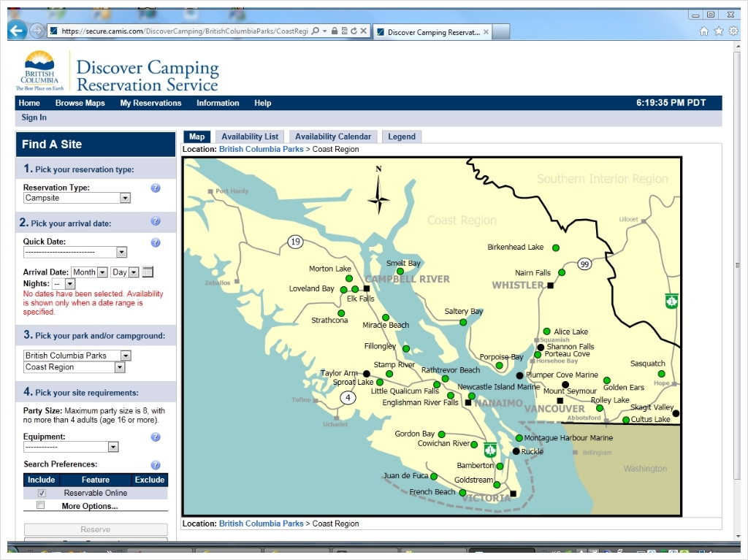This screenshot has width=748, height=560.
Task: Open the Quick Date dropdown
Action: (75, 252)
